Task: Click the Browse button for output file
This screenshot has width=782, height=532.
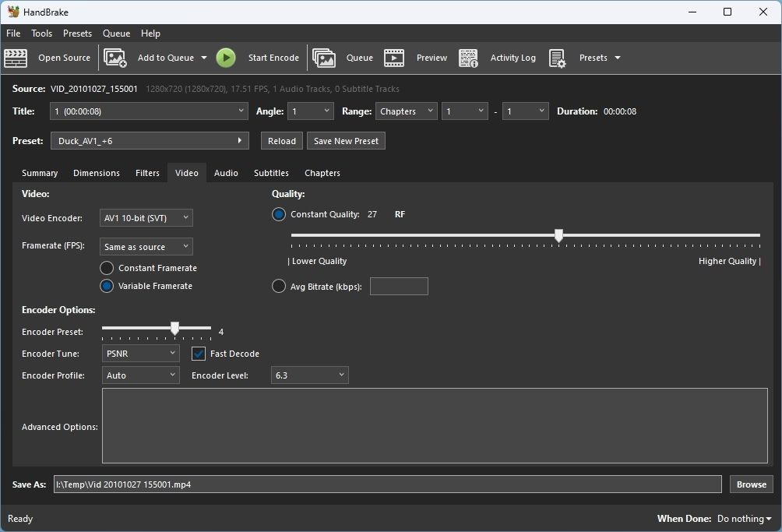Action: (750, 484)
